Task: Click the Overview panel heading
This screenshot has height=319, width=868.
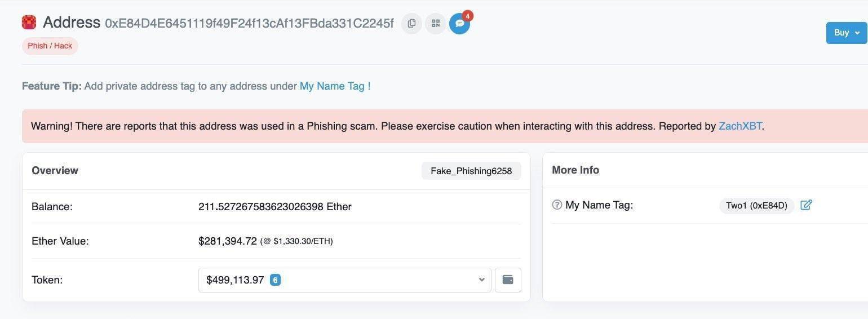Action: pos(55,171)
